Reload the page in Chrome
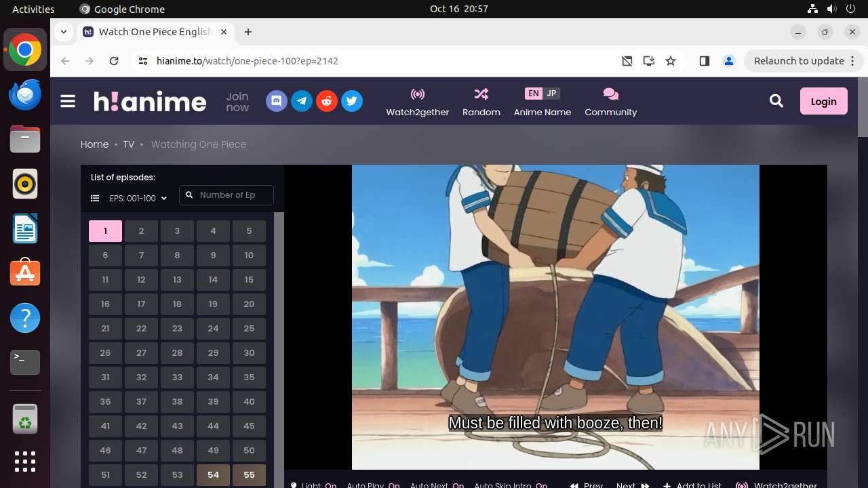Screen dimensions: 868x488 [x=114, y=61]
